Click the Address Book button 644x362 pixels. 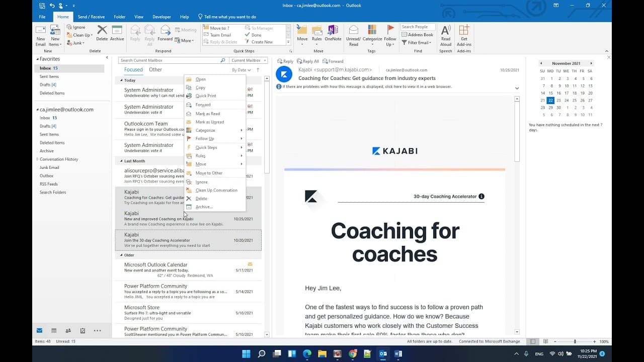tap(418, 35)
